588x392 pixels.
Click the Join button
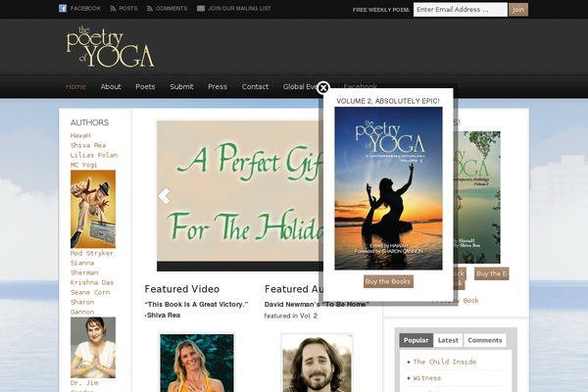(x=518, y=10)
